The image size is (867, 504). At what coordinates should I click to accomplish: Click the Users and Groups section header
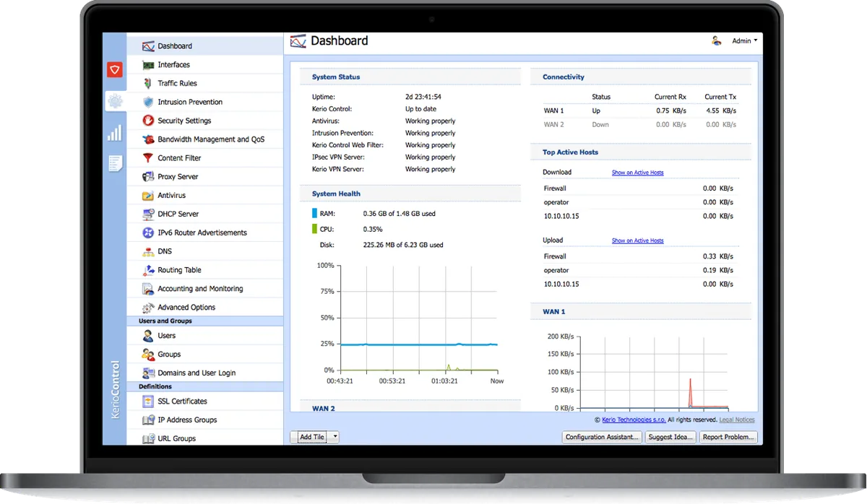(x=205, y=321)
